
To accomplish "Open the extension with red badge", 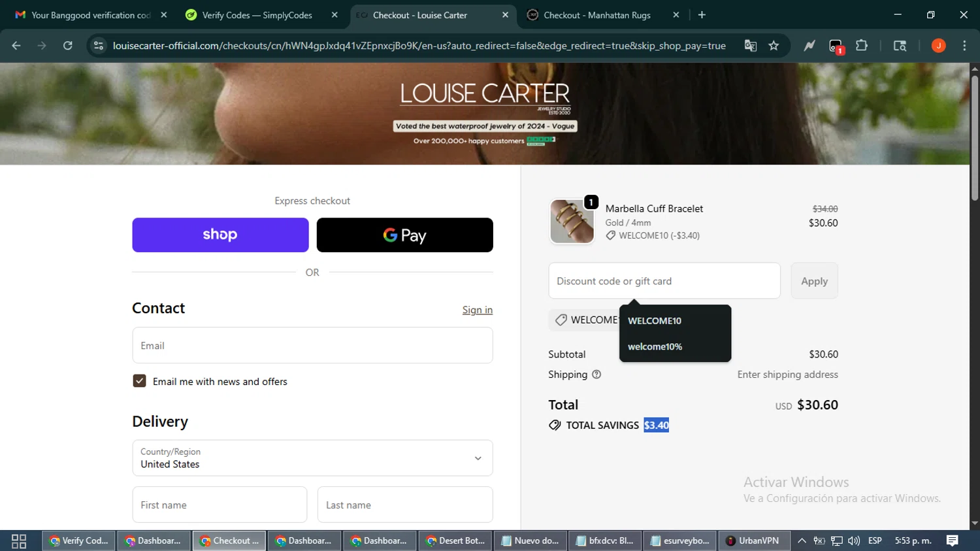I will [836, 46].
